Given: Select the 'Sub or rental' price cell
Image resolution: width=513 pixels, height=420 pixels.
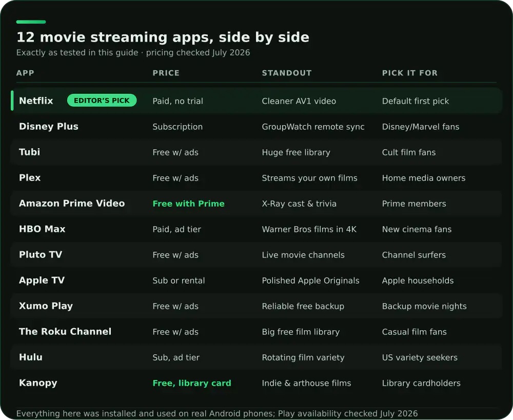Looking at the screenshot, I should 179,281.
